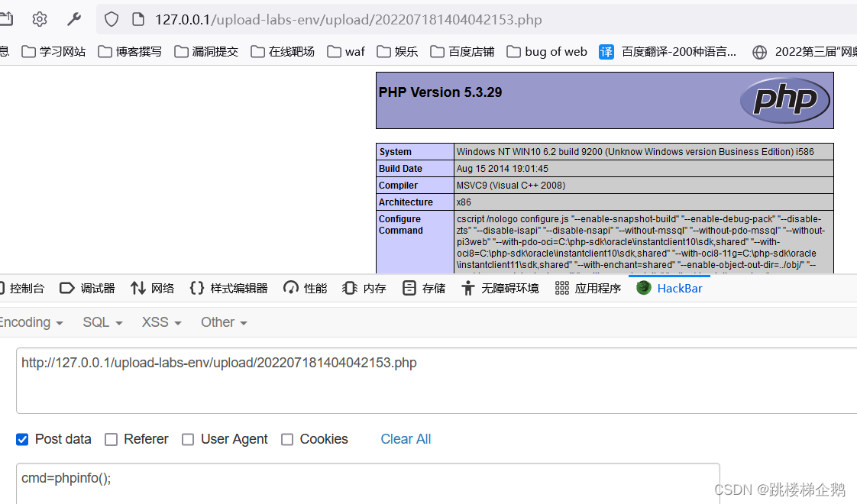Enable the Referer checkbox
857x504 pixels.
(111, 439)
